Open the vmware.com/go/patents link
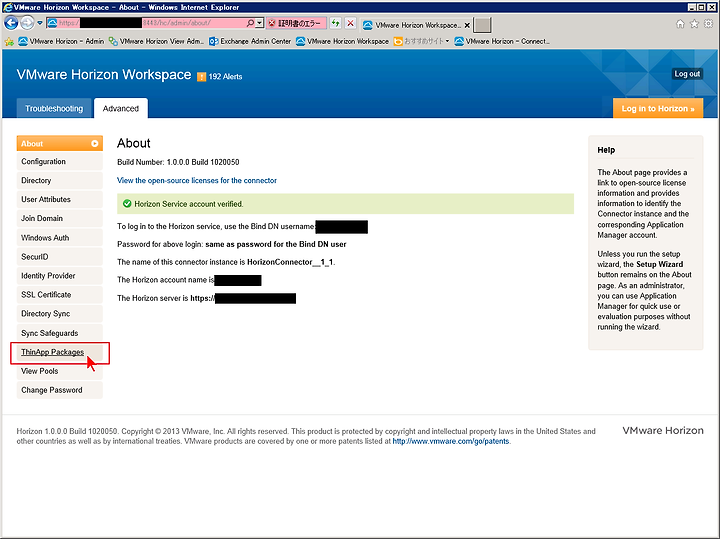The width and height of the screenshot is (720, 539). pos(451,441)
